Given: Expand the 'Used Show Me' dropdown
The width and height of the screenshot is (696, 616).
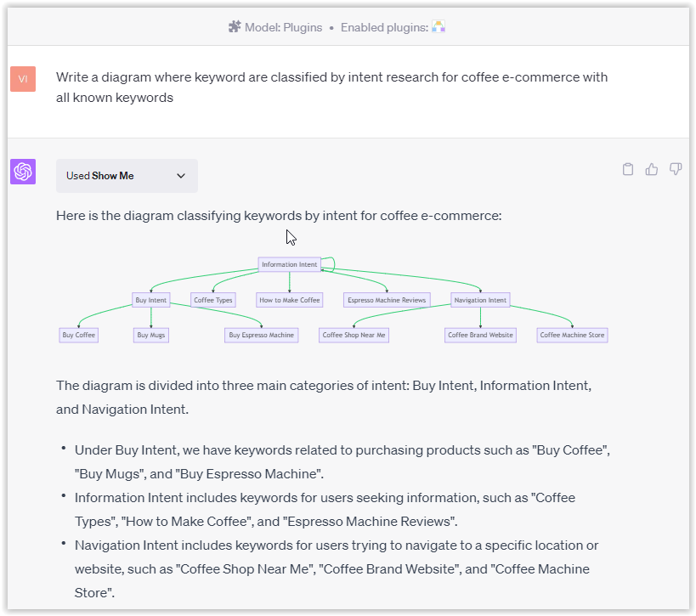Looking at the screenshot, I should pos(127,176).
